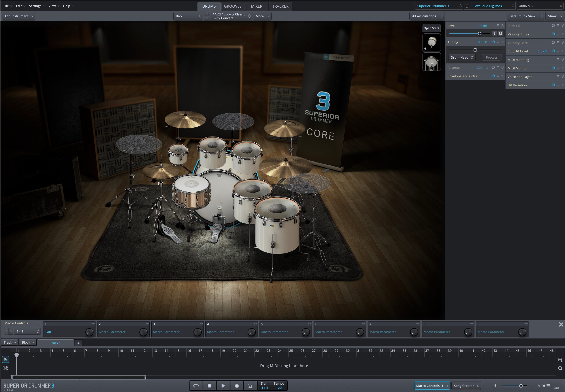The width and height of the screenshot is (565, 392).
Task: Open the settings icon on macro slot 5
Action: [x=310, y=324]
